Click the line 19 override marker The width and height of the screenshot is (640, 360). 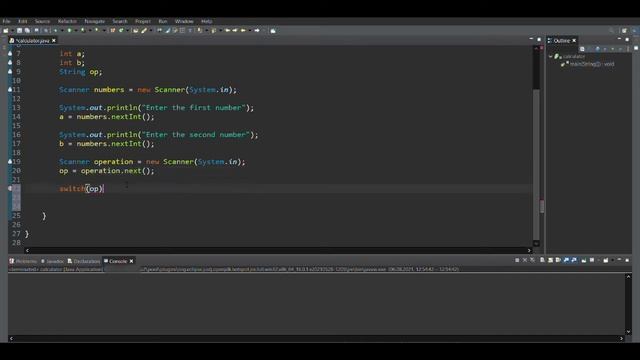point(10,162)
